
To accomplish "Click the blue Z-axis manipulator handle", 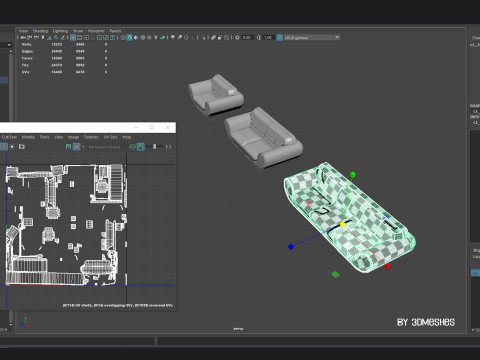I will tap(291, 247).
